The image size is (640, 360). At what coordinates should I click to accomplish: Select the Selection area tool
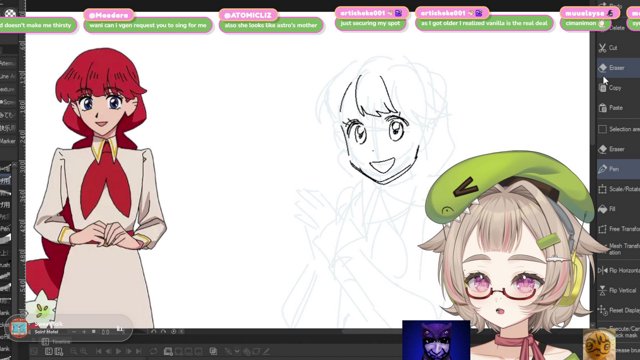(618, 129)
